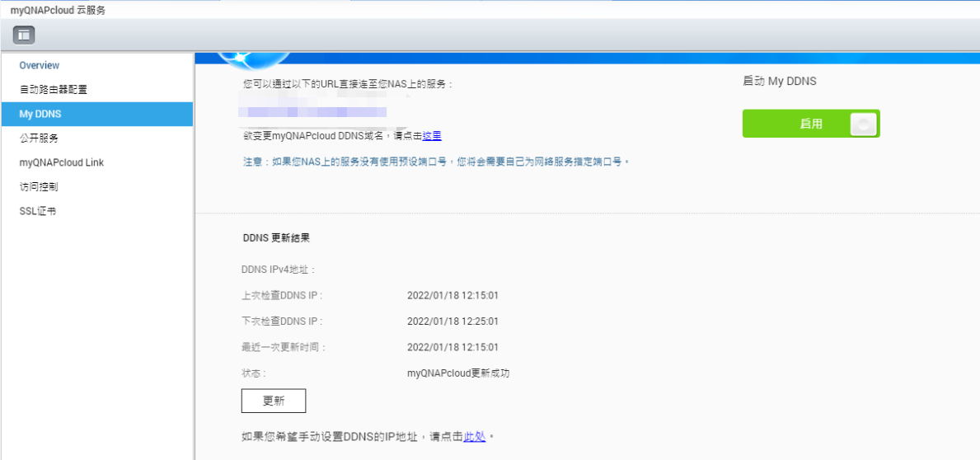Click the 注意 port number notice text
This screenshot has width=980, height=460.
pos(436,162)
